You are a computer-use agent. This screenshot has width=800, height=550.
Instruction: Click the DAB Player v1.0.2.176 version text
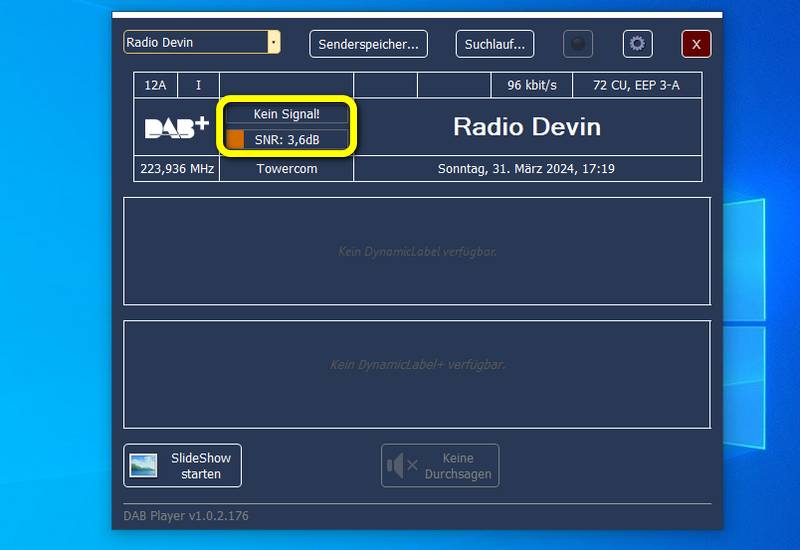pos(186,516)
